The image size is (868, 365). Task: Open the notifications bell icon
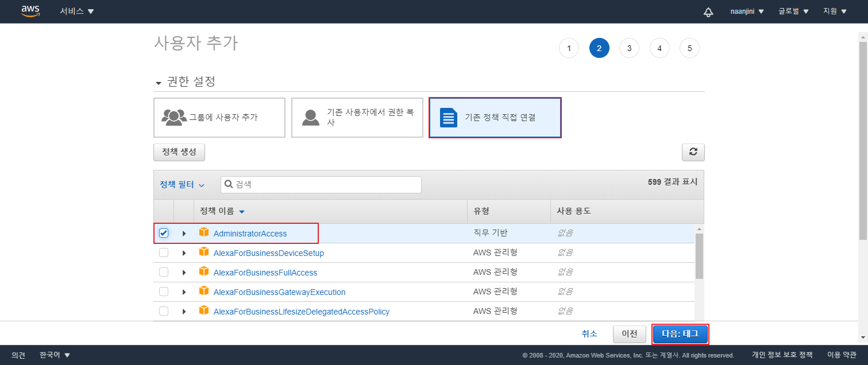point(708,12)
